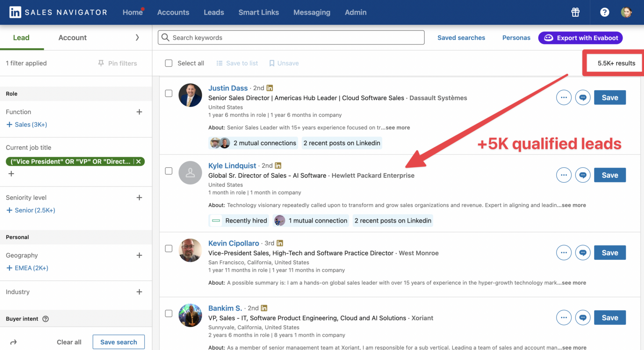
Task: Open the three-dot menu for Kevin Cipollaro
Action: 563,252
